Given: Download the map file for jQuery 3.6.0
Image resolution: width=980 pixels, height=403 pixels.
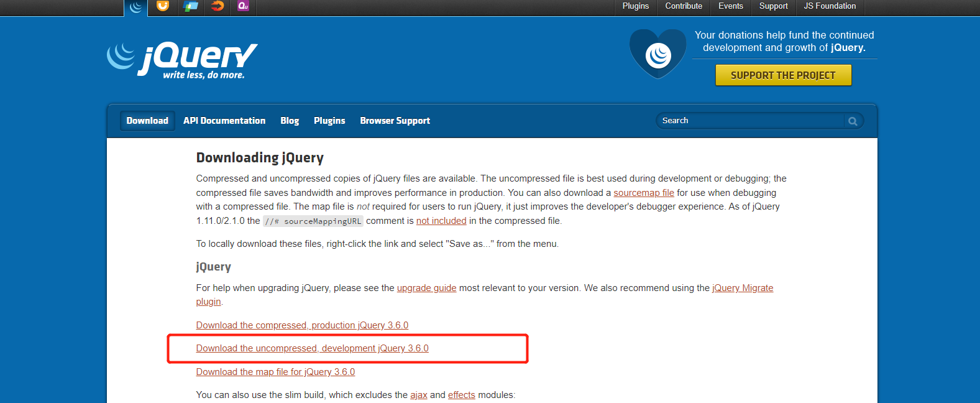Looking at the screenshot, I should (275, 372).
